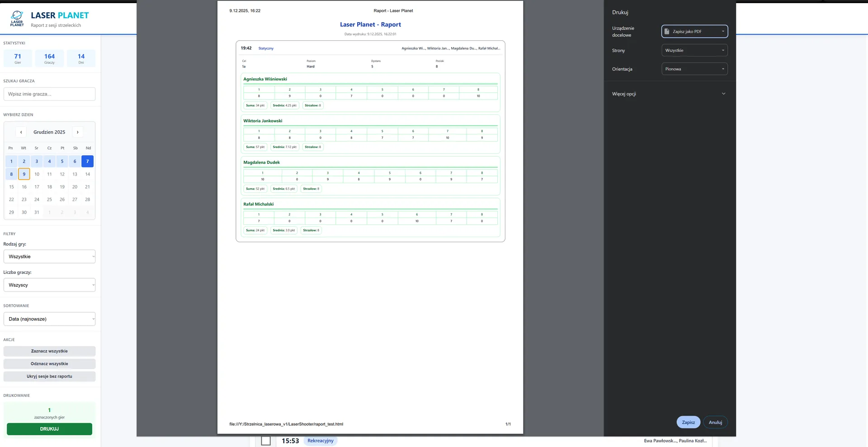Open the sorting dropdown Data (najnowsze)
This screenshot has width=868, height=447.
click(49, 319)
